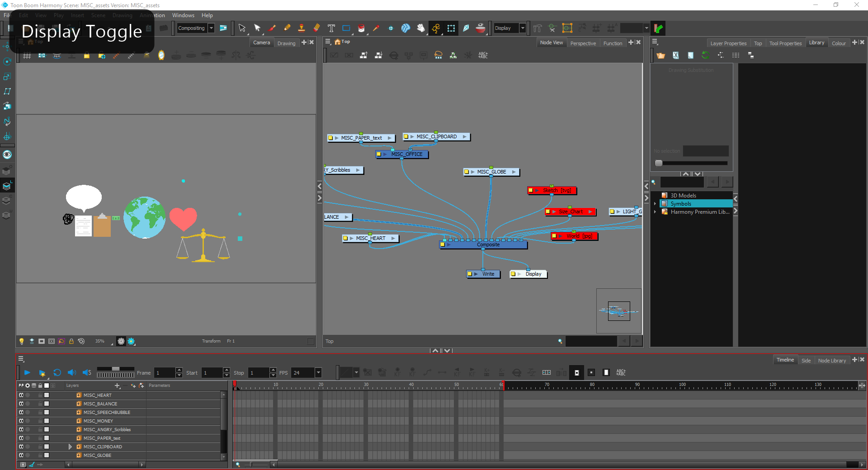Select the Composite node
The image size is (868, 470).
pos(483,244)
